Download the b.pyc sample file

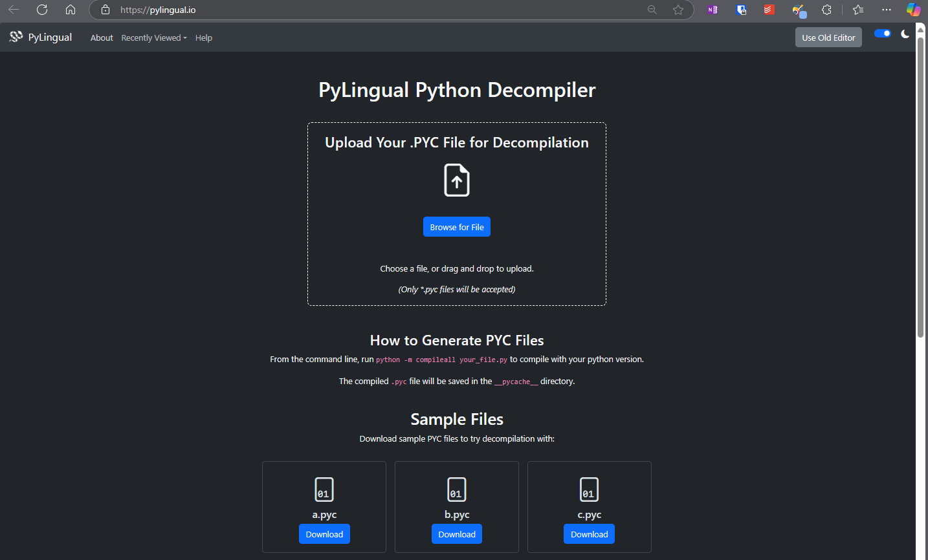point(457,534)
